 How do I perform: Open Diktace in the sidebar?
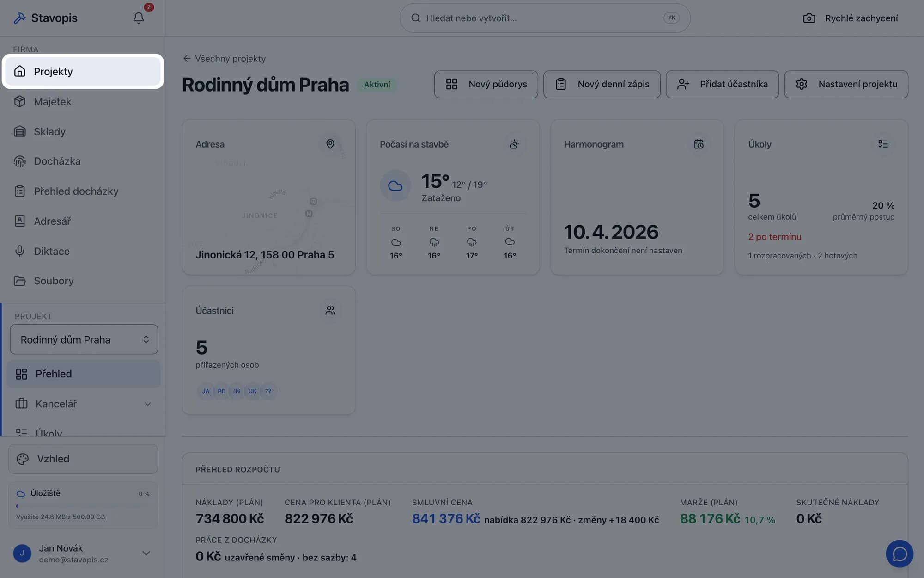pos(83,251)
